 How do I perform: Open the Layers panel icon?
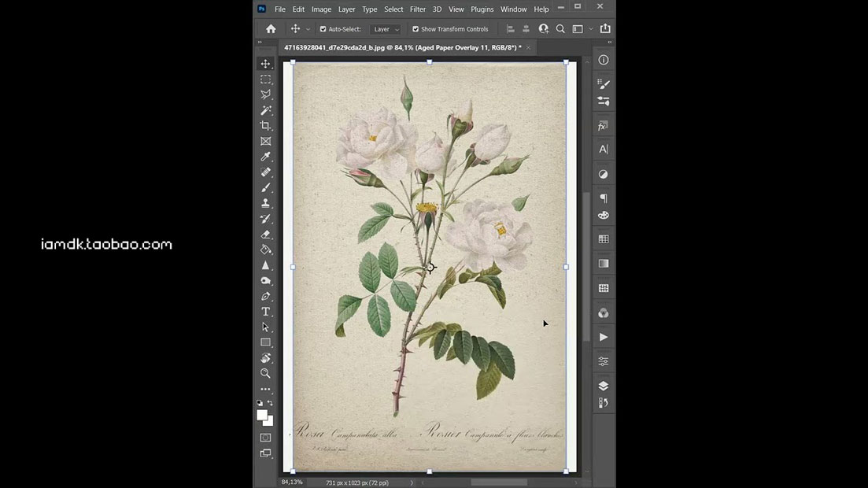[604, 386]
